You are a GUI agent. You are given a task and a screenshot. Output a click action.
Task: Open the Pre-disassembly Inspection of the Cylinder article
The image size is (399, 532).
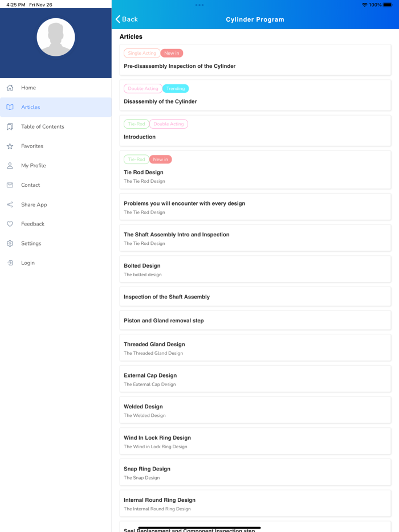click(x=180, y=66)
